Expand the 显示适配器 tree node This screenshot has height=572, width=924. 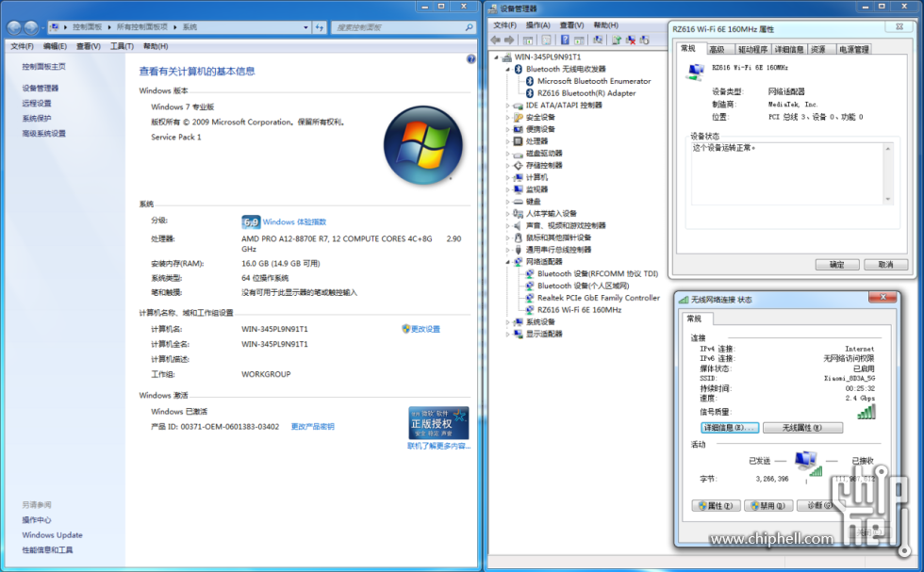pos(507,334)
